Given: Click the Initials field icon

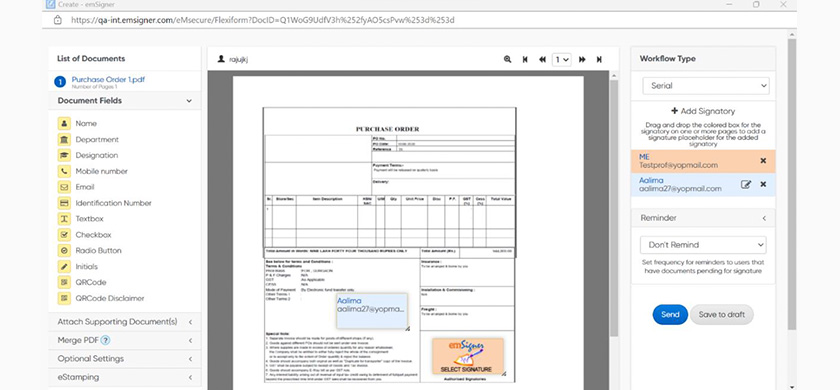Looking at the screenshot, I should click(64, 267).
